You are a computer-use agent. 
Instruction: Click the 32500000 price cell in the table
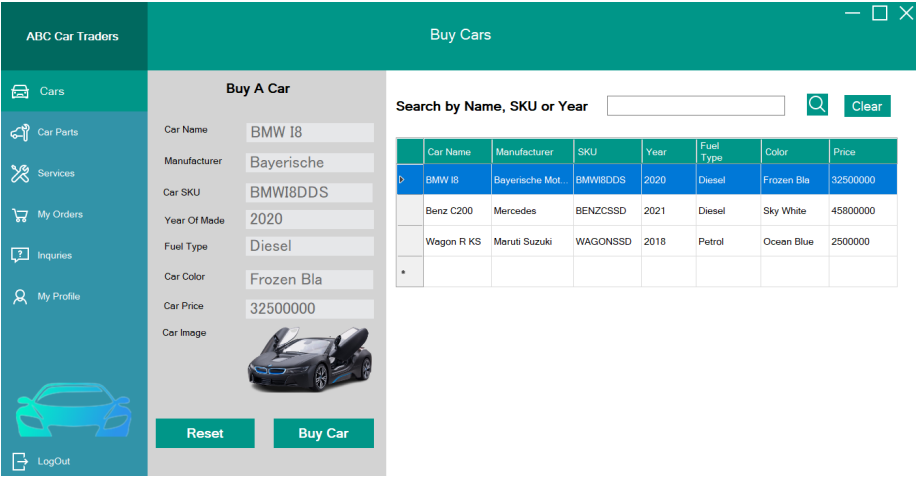pos(863,179)
